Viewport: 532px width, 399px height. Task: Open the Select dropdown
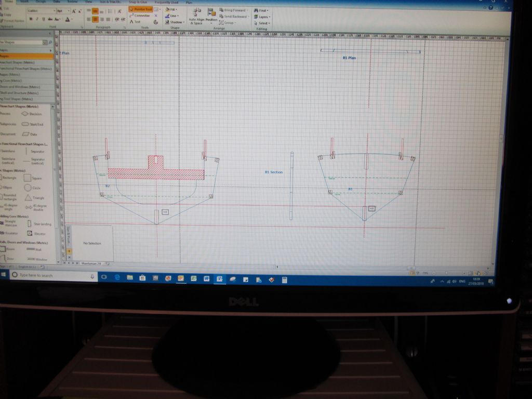262,23
